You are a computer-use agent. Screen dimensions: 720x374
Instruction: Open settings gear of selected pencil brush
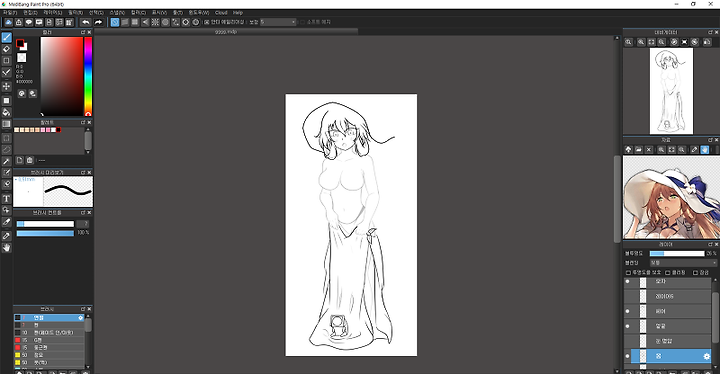click(81, 318)
